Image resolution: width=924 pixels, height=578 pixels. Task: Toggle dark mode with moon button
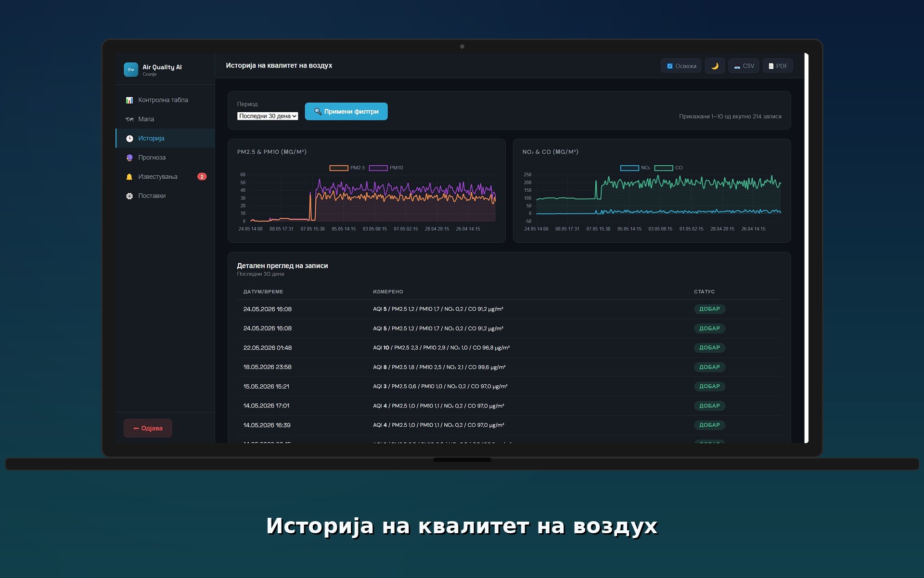[715, 66]
